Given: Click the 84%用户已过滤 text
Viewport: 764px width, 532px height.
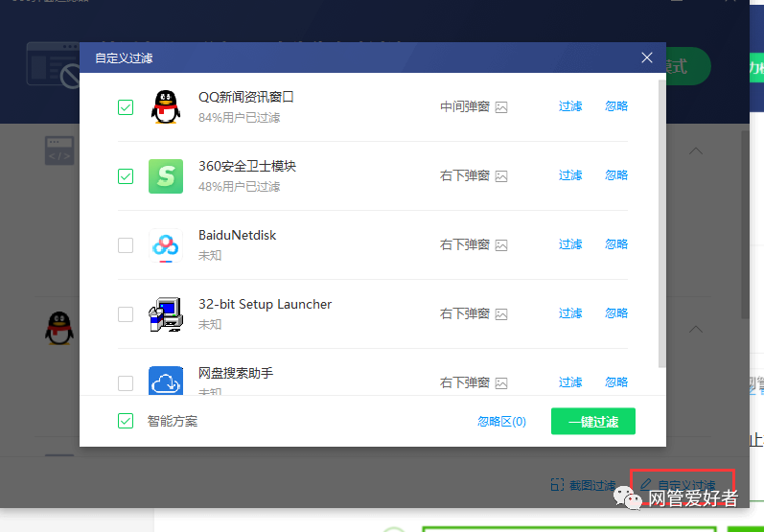Looking at the screenshot, I should pos(240,118).
